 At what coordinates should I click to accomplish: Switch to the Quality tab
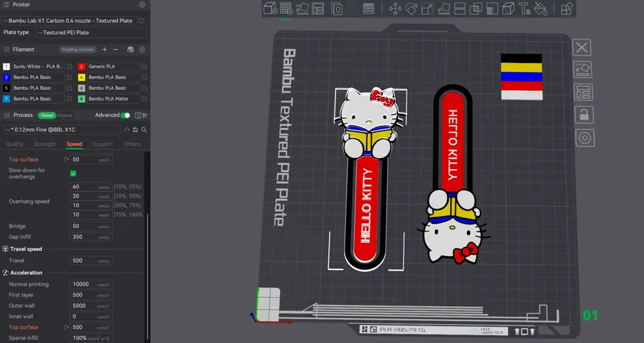[14, 144]
